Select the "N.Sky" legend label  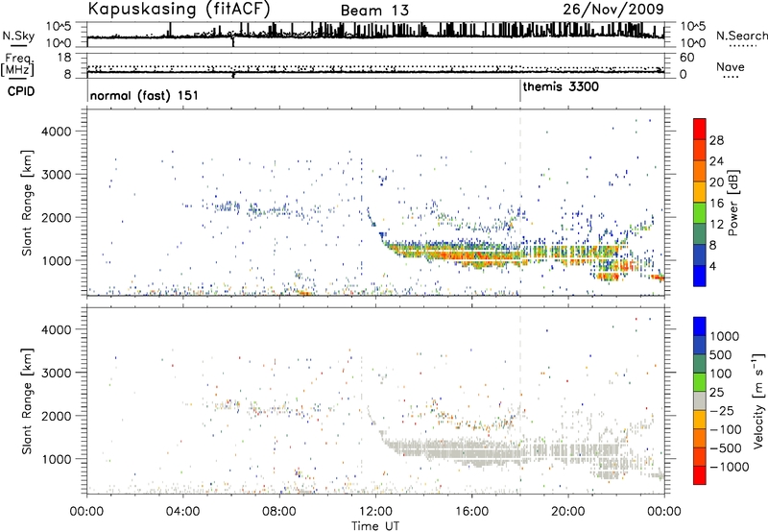point(18,36)
